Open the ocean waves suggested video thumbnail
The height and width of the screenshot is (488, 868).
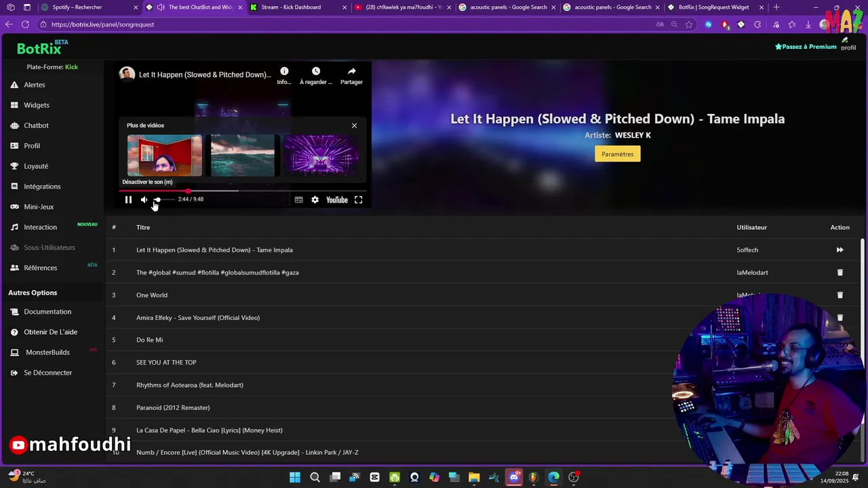[x=243, y=155]
